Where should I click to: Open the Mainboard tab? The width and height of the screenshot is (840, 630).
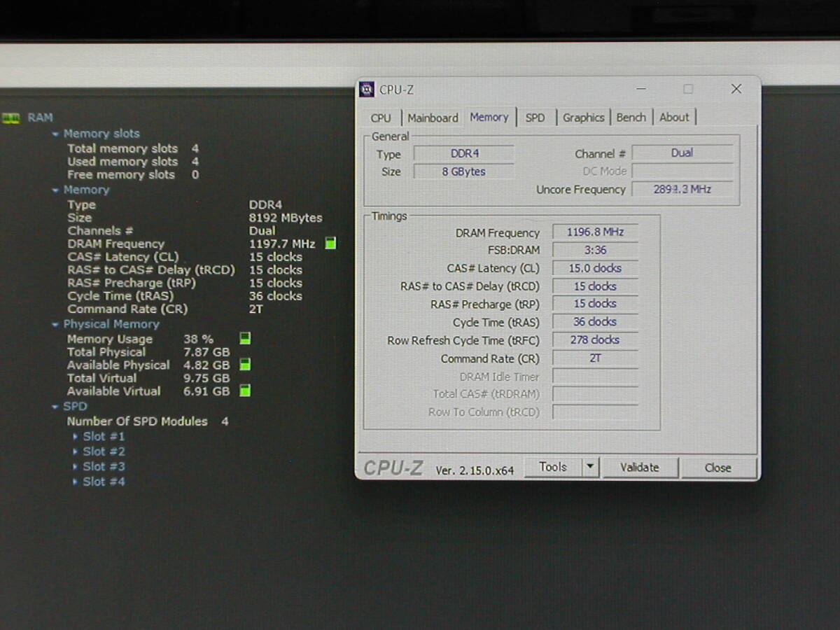433,118
